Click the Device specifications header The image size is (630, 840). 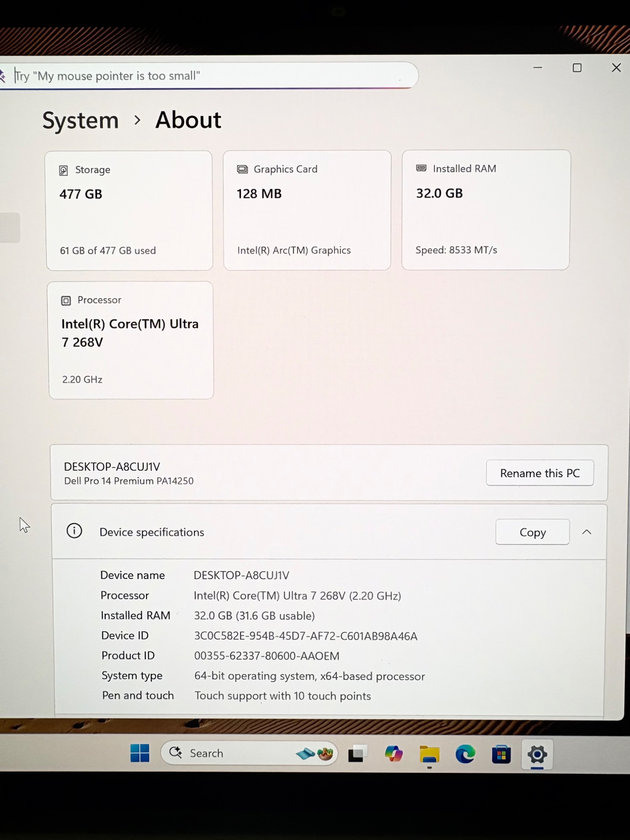152,532
